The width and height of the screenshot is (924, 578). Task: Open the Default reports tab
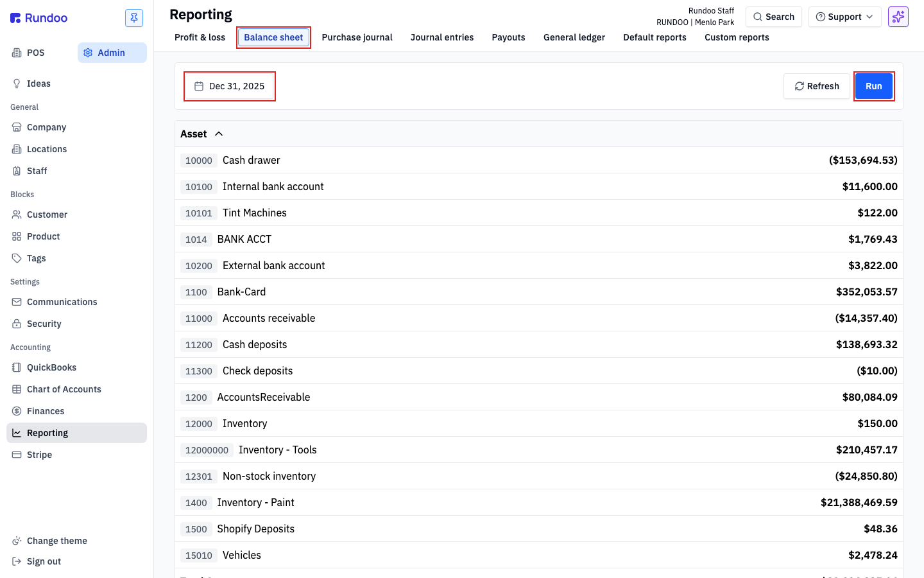pyautogui.click(x=654, y=37)
